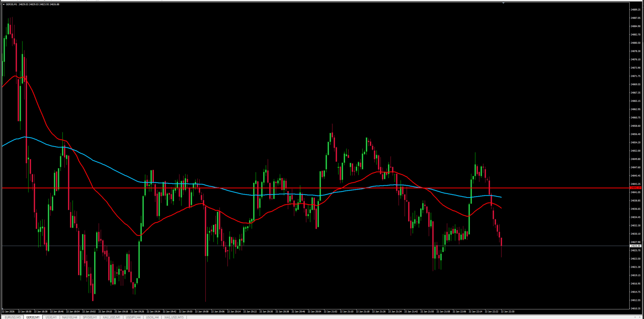Viewport: 644px width, 319px height.
Task: Select the USDJPY,H4 chart tab
Action: pyautogui.click(x=133, y=317)
